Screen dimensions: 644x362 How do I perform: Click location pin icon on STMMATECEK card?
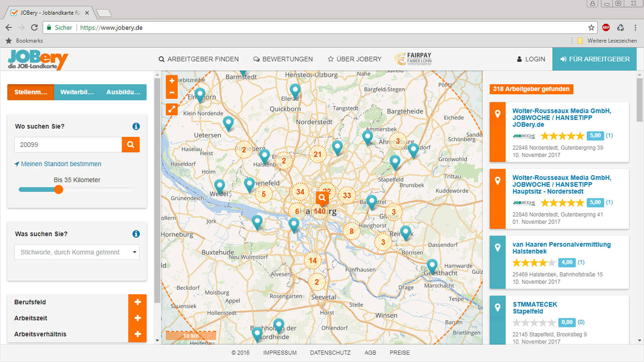tap(497, 308)
